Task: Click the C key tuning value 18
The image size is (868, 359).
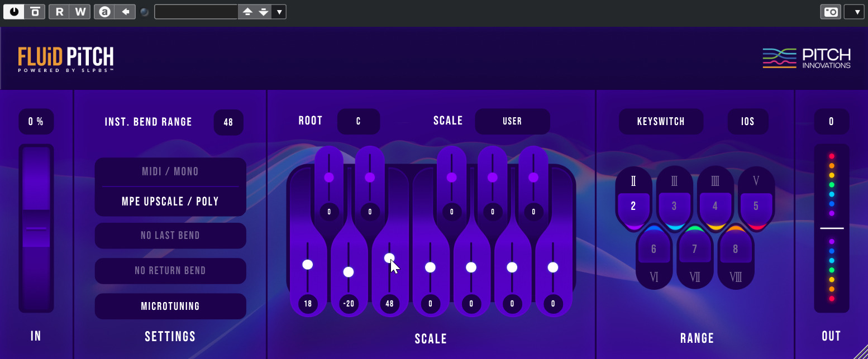Action: tap(308, 304)
